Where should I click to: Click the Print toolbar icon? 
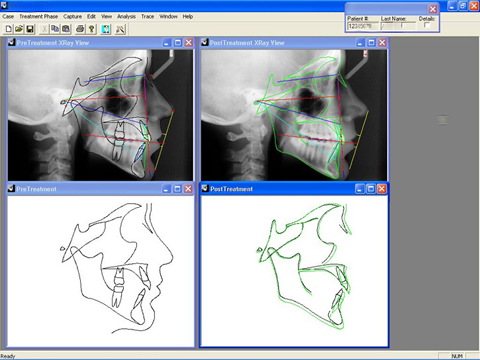pyautogui.click(x=80, y=29)
